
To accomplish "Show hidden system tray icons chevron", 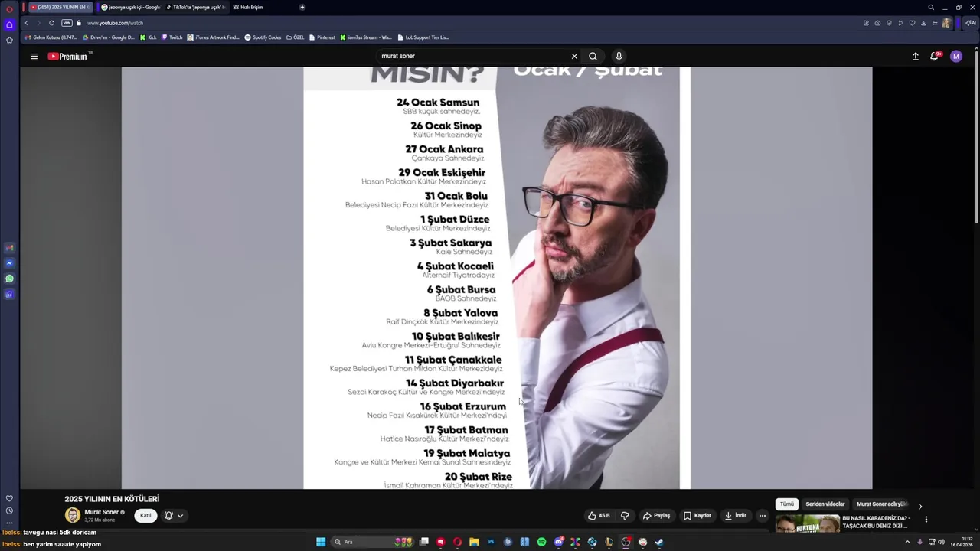I will pos(907,542).
